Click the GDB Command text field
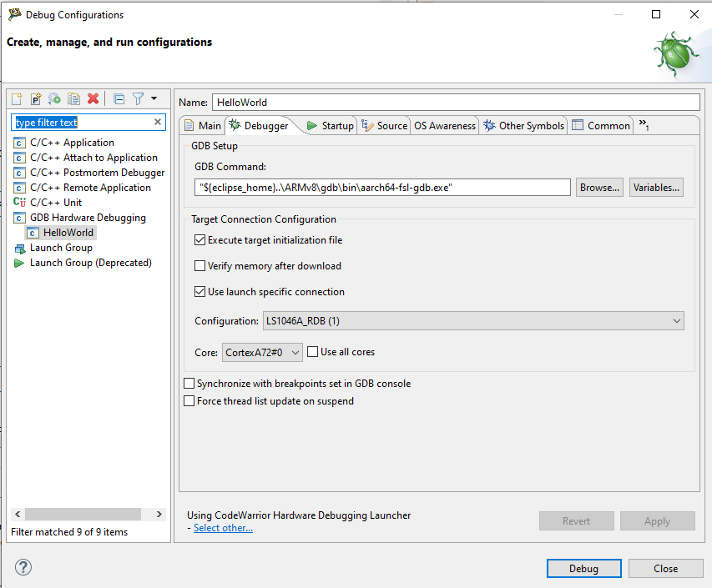 (382, 188)
